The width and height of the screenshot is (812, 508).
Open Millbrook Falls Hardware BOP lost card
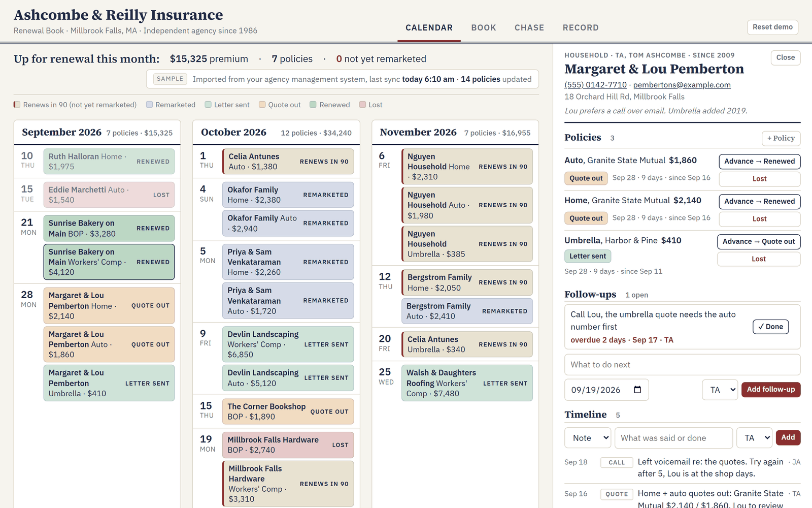pos(288,445)
